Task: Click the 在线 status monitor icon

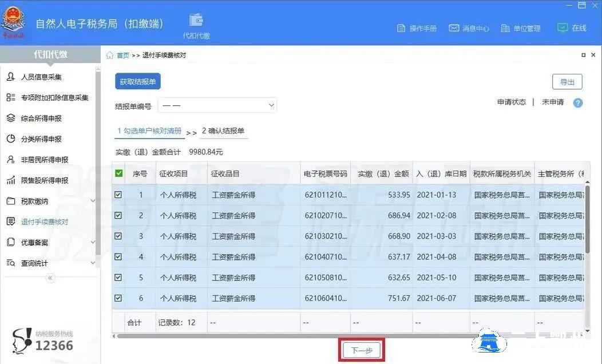Action: tap(562, 27)
